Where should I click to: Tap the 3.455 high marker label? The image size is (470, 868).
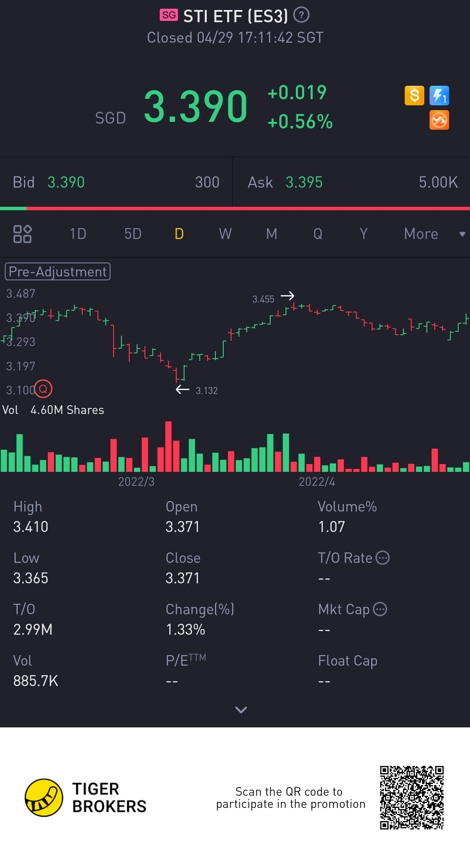263,299
